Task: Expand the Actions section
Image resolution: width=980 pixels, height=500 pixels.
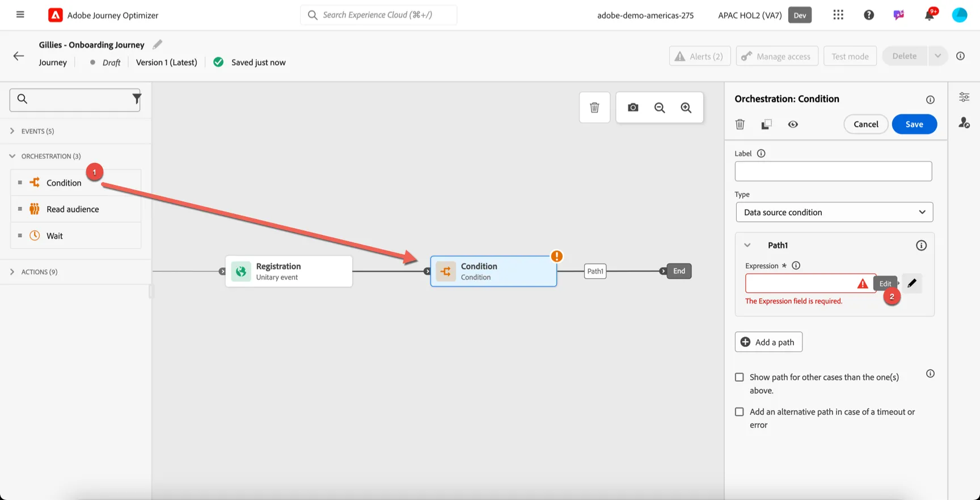Action: coord(75,272)
